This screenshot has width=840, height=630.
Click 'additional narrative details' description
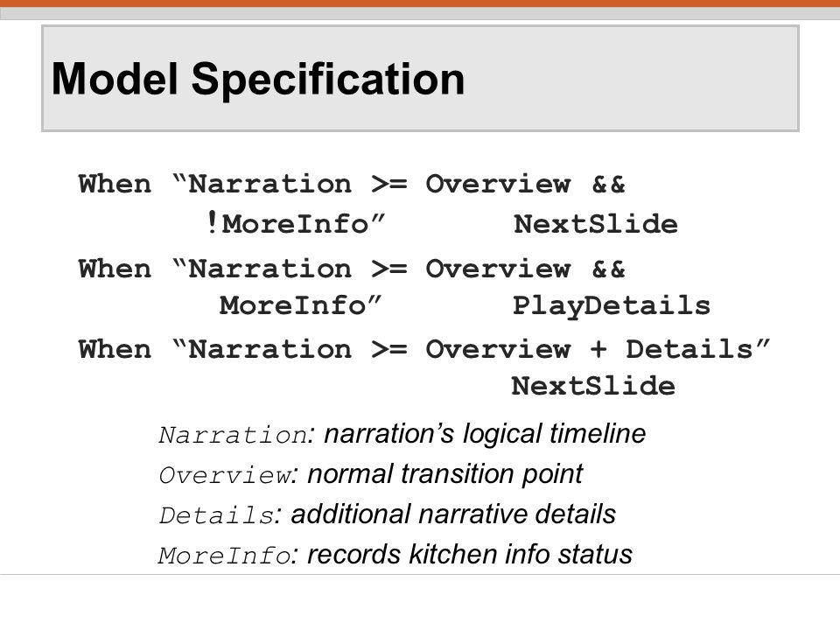click(453, 514)
